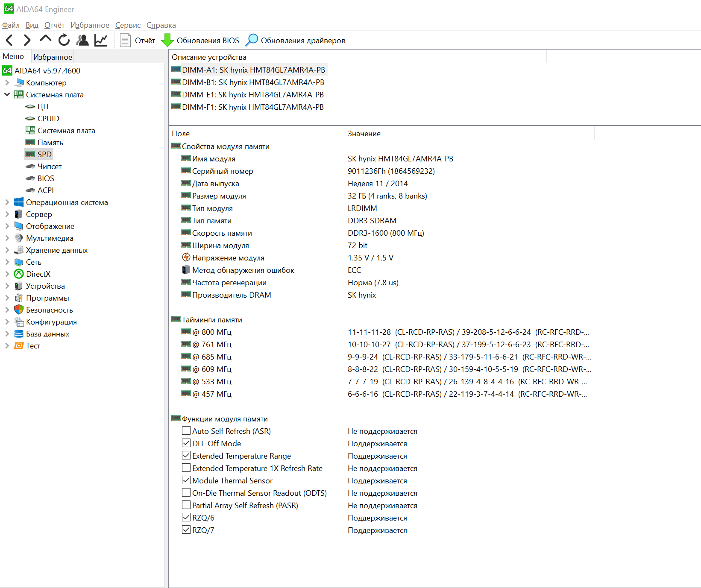Click the Значение column header
The width and height of the screenshot is (701, 588).
coord(469,134)
